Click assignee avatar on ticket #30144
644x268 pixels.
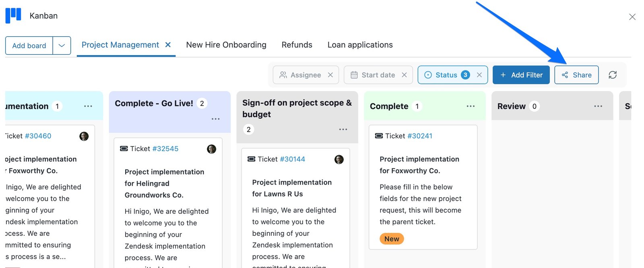point(339,160)
